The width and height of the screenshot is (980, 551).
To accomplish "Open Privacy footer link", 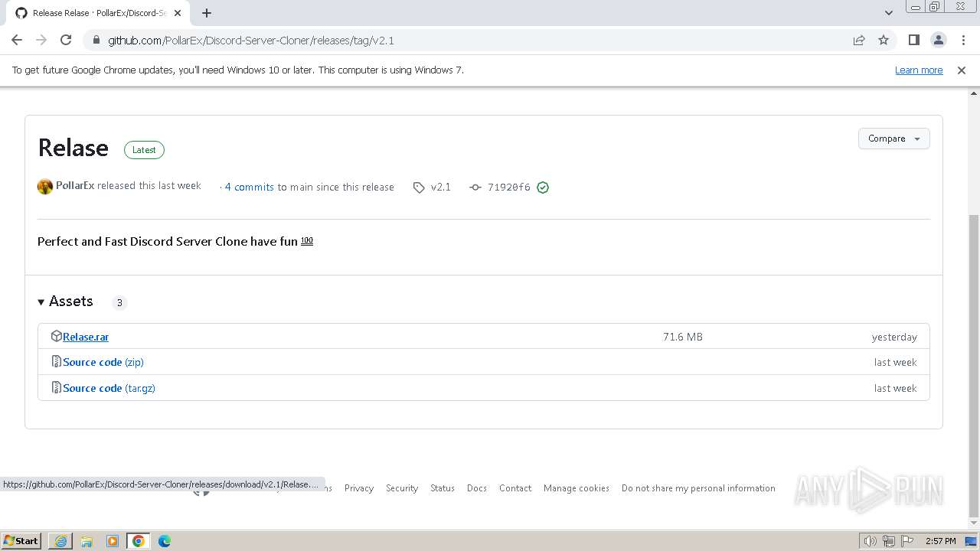I will pos(359,488).
